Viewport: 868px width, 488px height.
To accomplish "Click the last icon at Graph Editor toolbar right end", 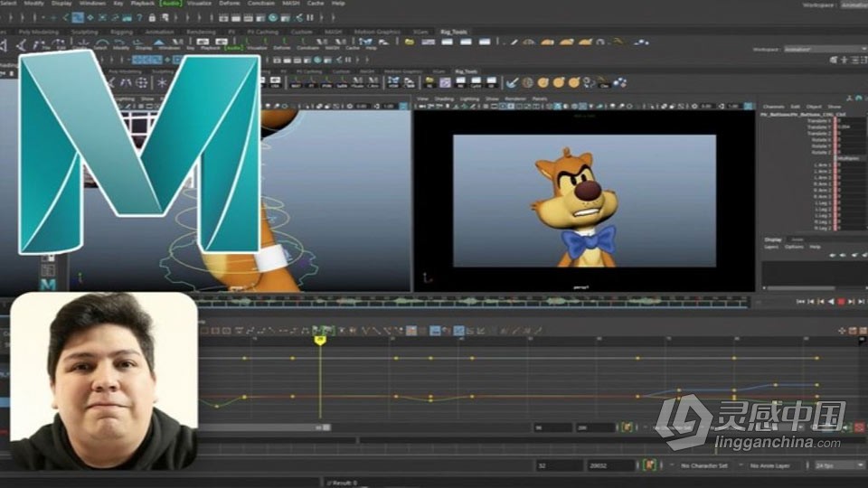I will tap(863, 331).
